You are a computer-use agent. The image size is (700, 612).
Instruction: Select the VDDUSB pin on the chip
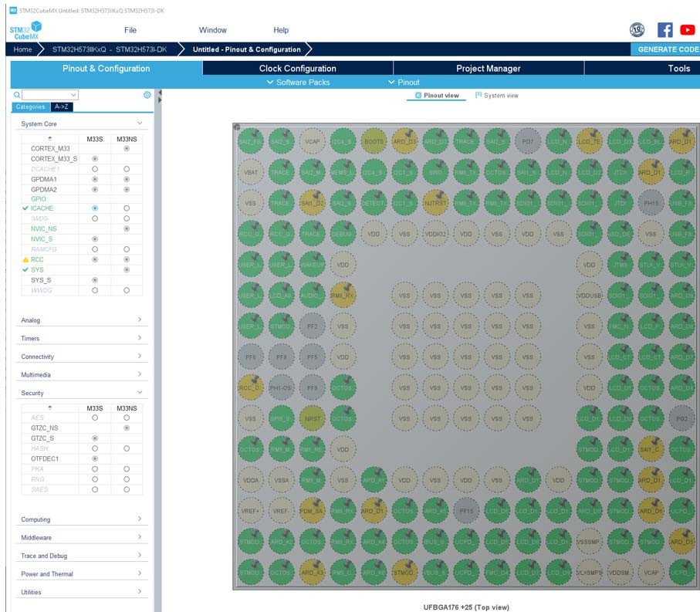pyautogui.click(x=590, y=296)
